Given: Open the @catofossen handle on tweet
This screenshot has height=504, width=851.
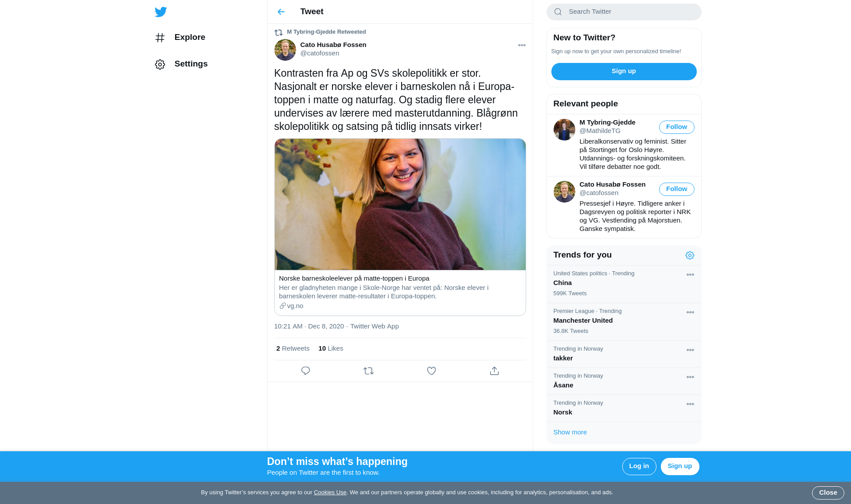Looking at the screenshot, I should (320, 53).
